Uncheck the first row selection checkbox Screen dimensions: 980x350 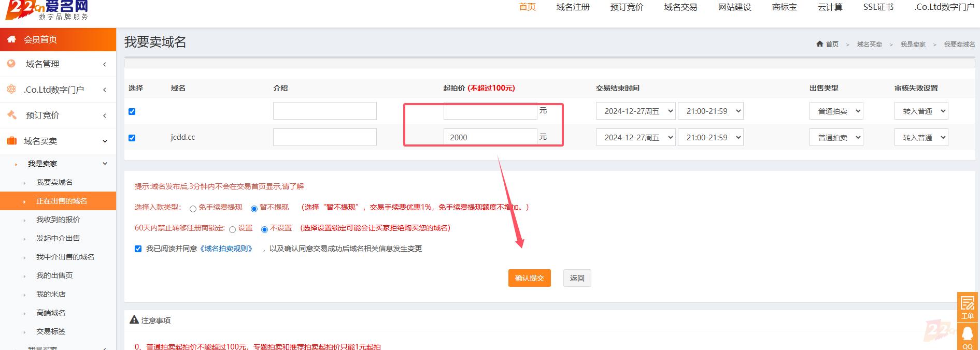coord(132,111)
